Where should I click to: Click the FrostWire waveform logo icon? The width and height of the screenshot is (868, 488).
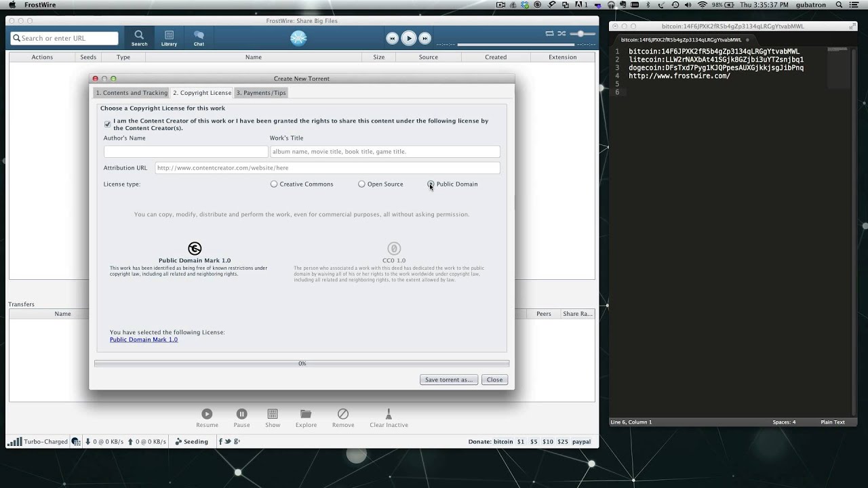click(298, 39)
